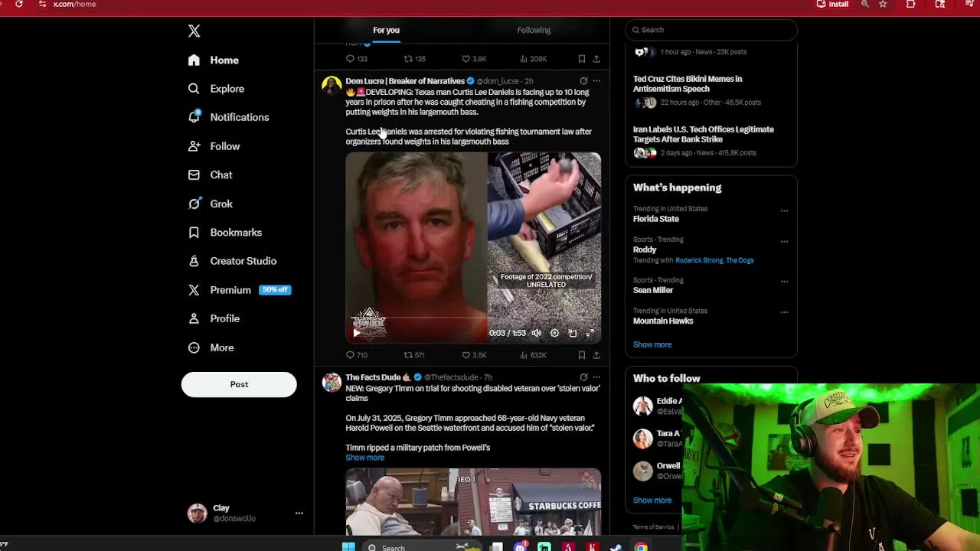Open more options for Florida State trend

(x=784, y=210)
